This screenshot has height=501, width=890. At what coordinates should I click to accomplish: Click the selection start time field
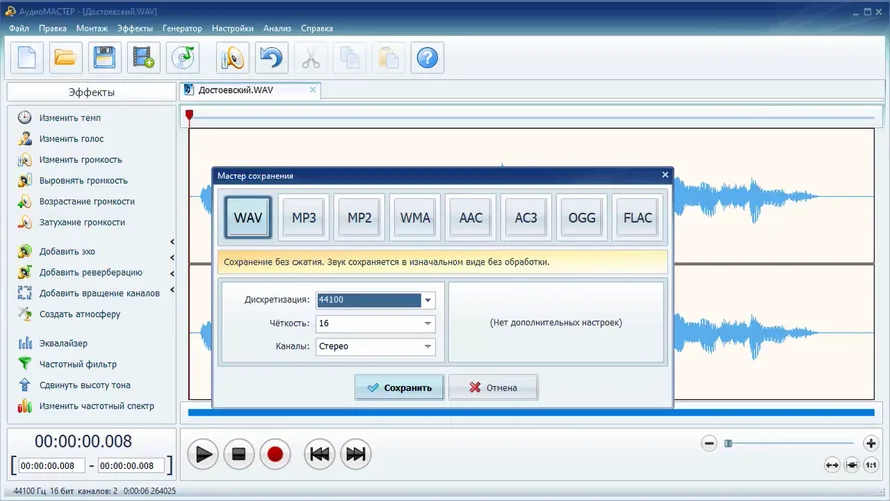tap(51, 466)
